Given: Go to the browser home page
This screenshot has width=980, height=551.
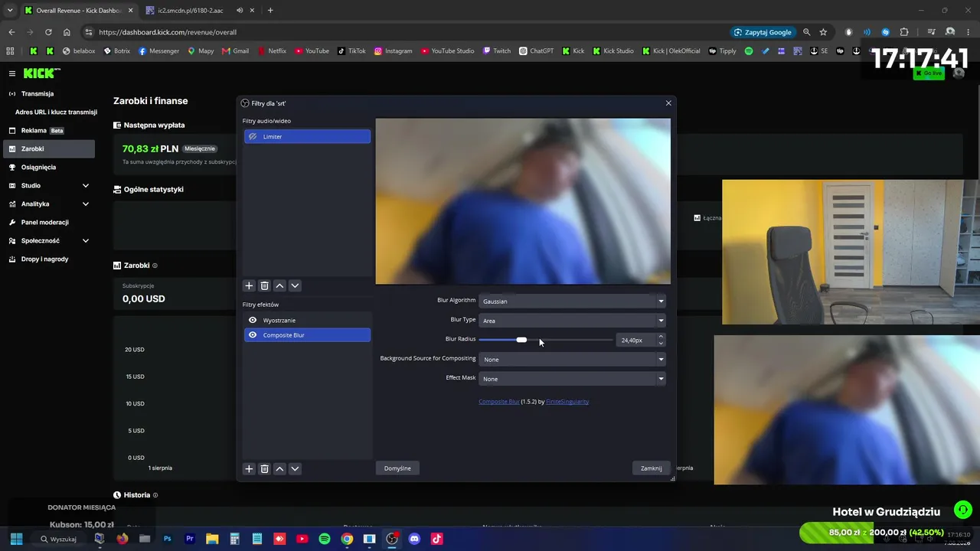Looking at the screenshot, I should tap(67, 32).
